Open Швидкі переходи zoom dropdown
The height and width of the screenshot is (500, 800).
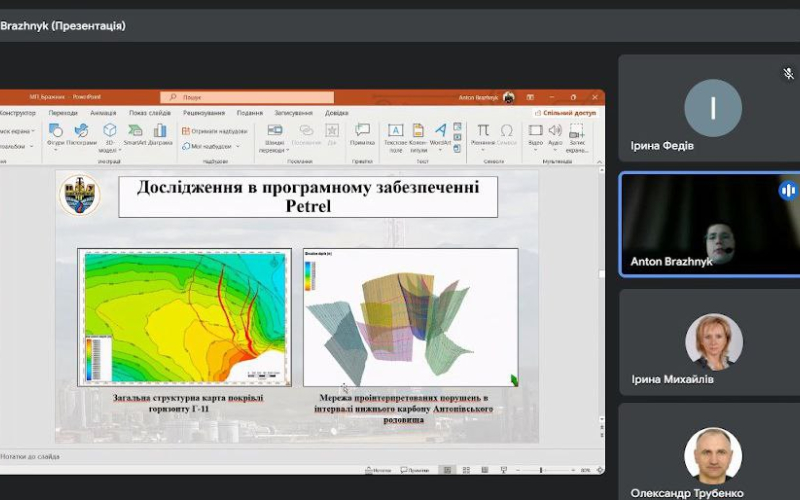point(274,138)
